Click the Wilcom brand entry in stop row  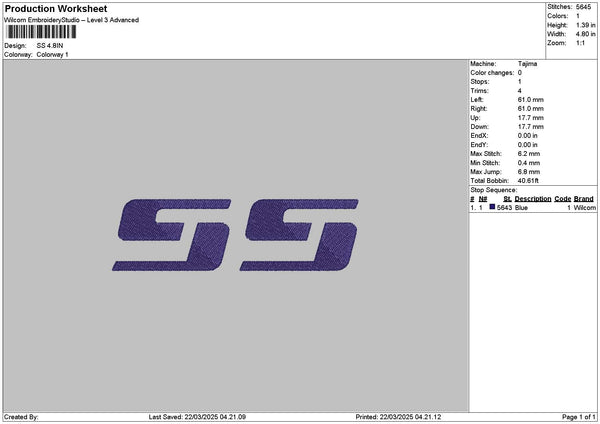(584, 208)
